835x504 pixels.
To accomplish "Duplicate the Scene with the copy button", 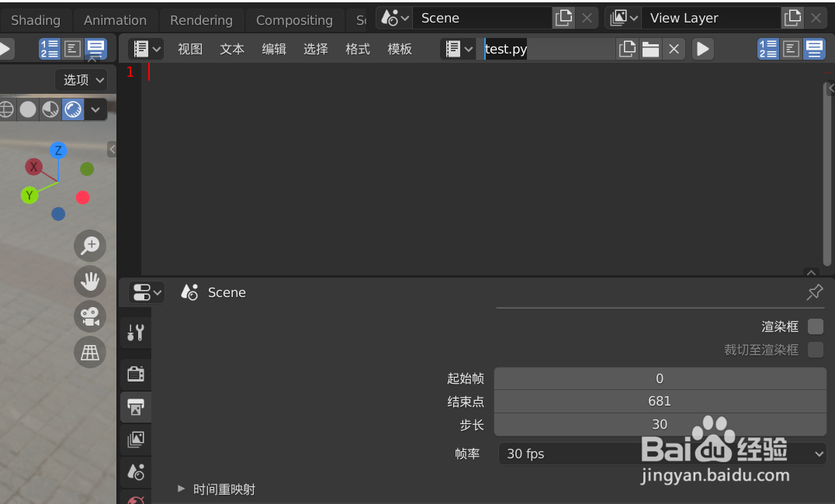I will coord(563,17).
